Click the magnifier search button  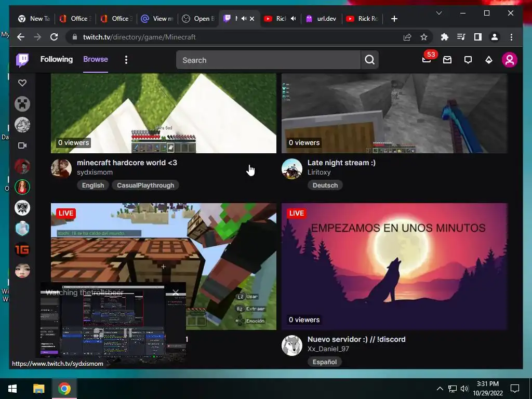pyautogui.click(x=370, y=60)
